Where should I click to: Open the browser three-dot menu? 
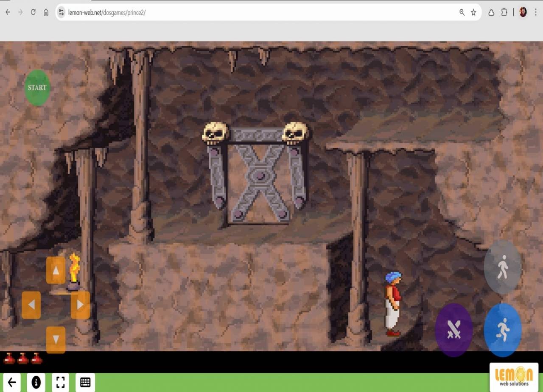536,12
